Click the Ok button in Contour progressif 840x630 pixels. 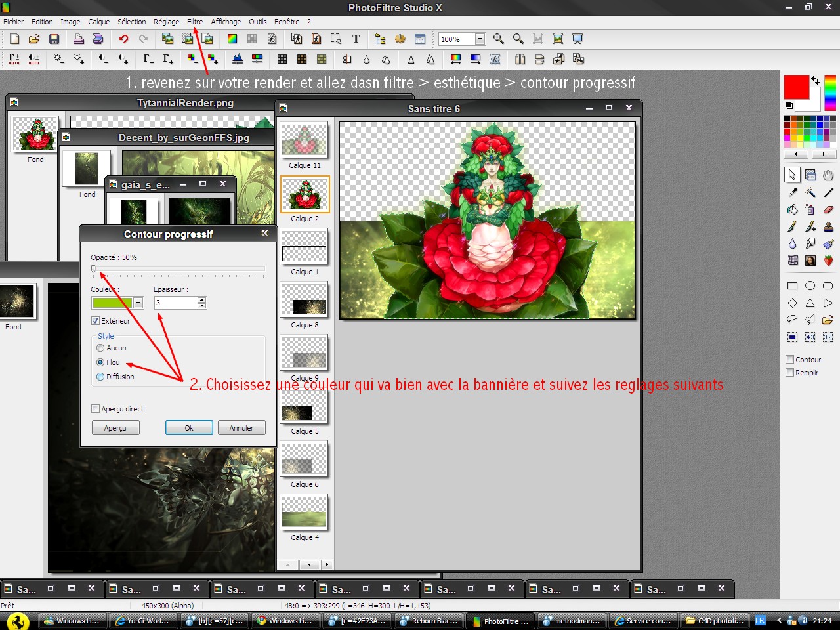click(189, 428)
